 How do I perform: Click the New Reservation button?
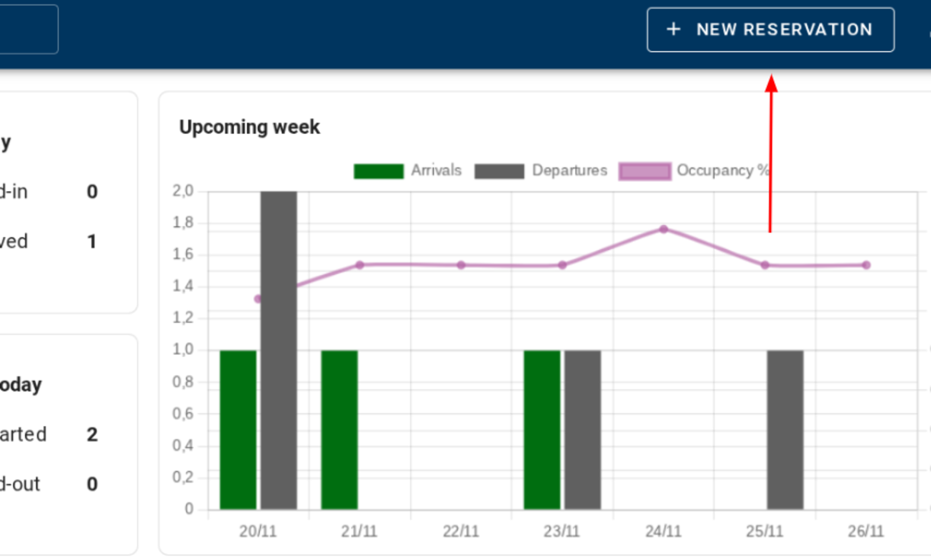[770, 30]
